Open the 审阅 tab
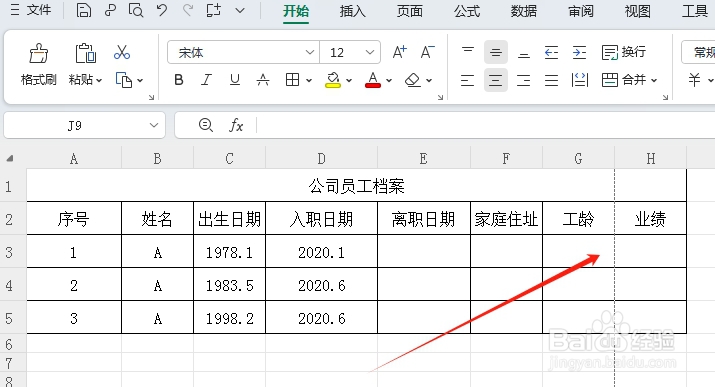The image size is (715, 387). (580, 11)
